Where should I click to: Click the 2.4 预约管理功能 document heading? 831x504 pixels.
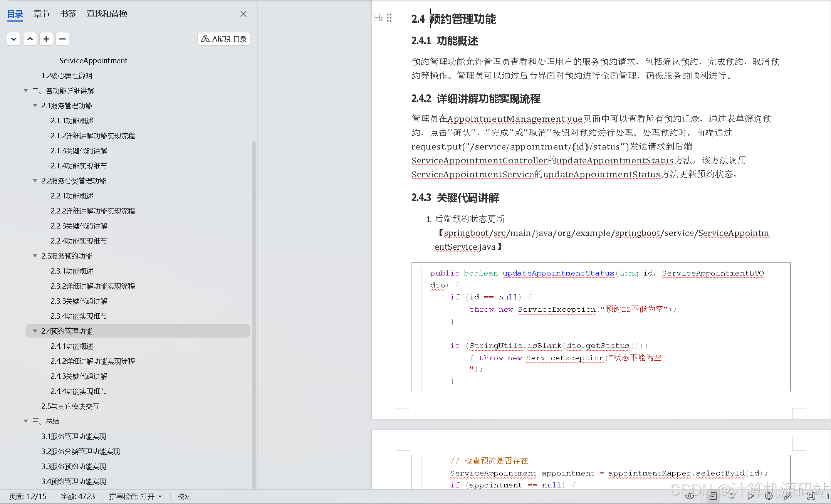point(453,19)
